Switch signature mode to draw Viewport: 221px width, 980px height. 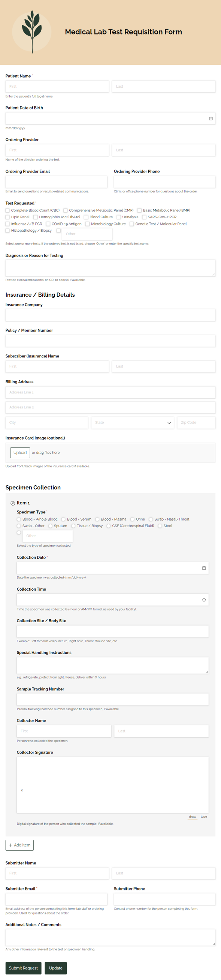coord(193,817)
